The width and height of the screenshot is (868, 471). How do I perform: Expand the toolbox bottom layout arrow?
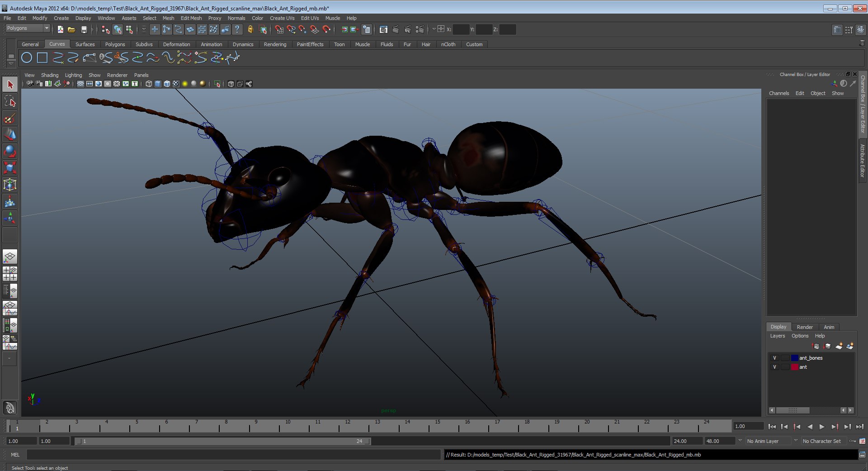(x=9, y=358)
